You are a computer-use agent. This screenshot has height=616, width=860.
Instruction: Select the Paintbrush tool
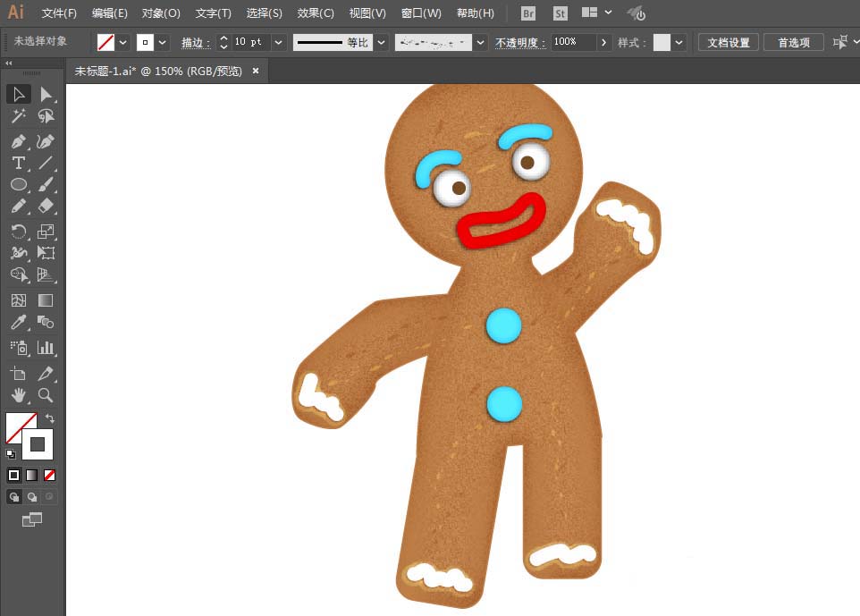(46, 185)
